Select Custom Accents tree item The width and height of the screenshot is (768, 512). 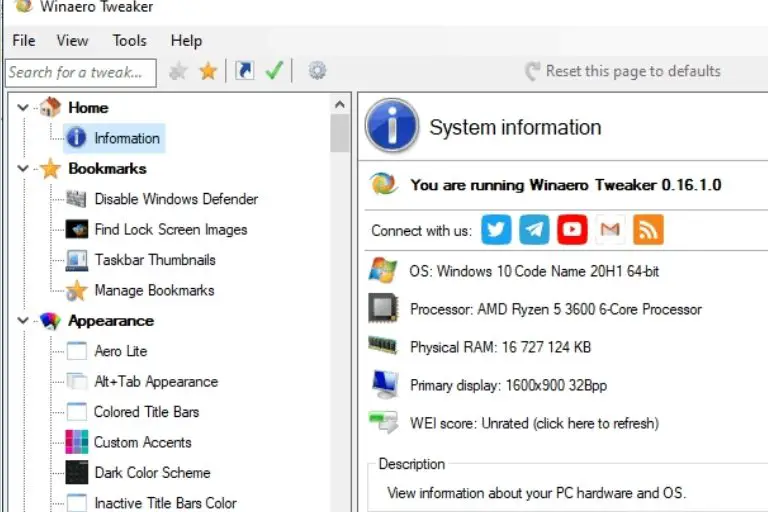(143, 442)
